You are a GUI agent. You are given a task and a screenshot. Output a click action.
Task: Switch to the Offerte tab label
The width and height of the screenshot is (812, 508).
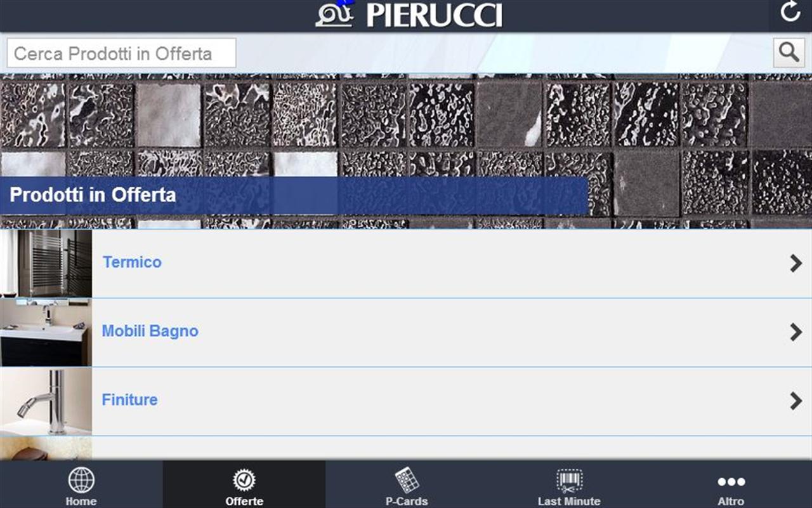coord(244,501)
